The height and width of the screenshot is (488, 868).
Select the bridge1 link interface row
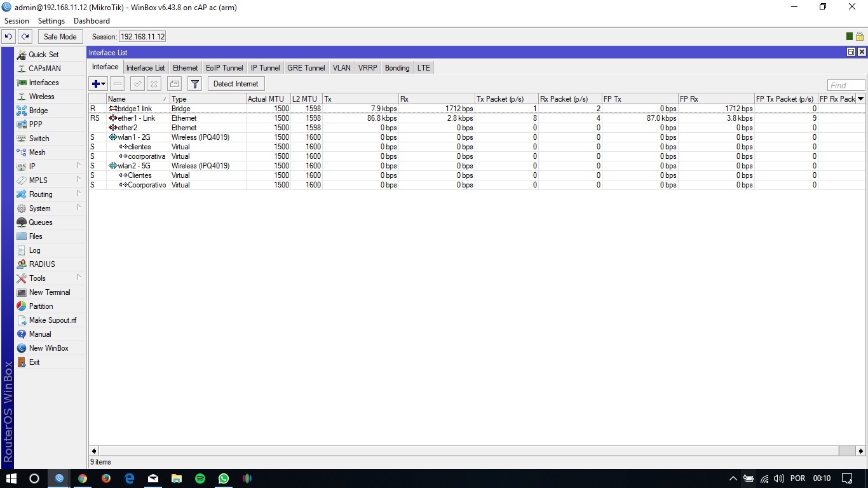[477, 109]
